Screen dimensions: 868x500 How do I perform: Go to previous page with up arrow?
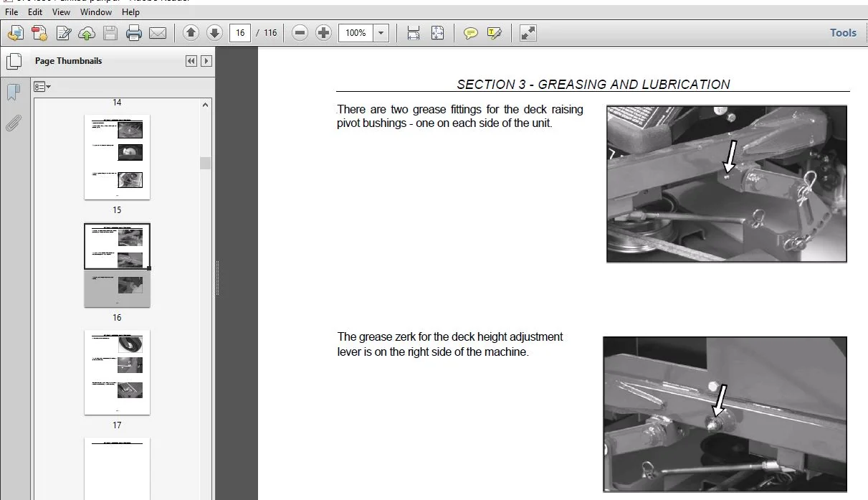191,33
